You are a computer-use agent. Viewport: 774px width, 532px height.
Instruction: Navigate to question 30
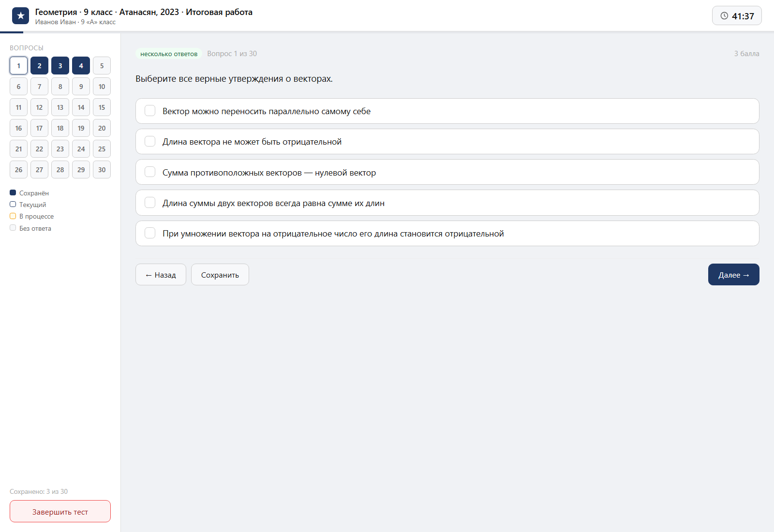(x=102, y=170)
